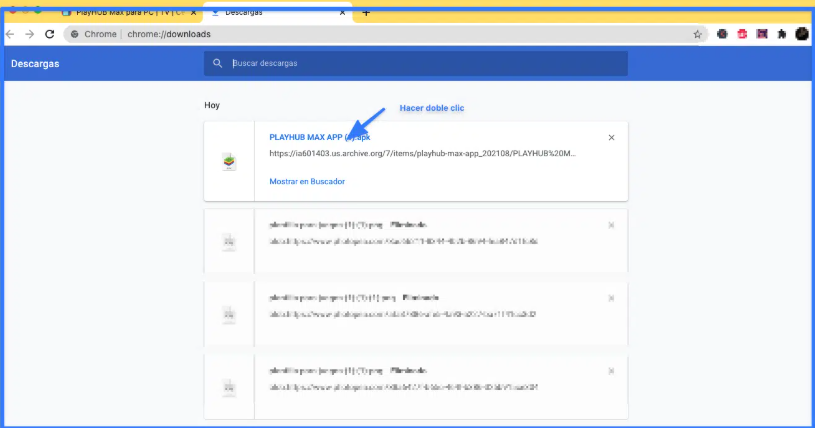815x428 pixels.
Task: Close the Descargas tab
Action: click(x=343, y=13)
